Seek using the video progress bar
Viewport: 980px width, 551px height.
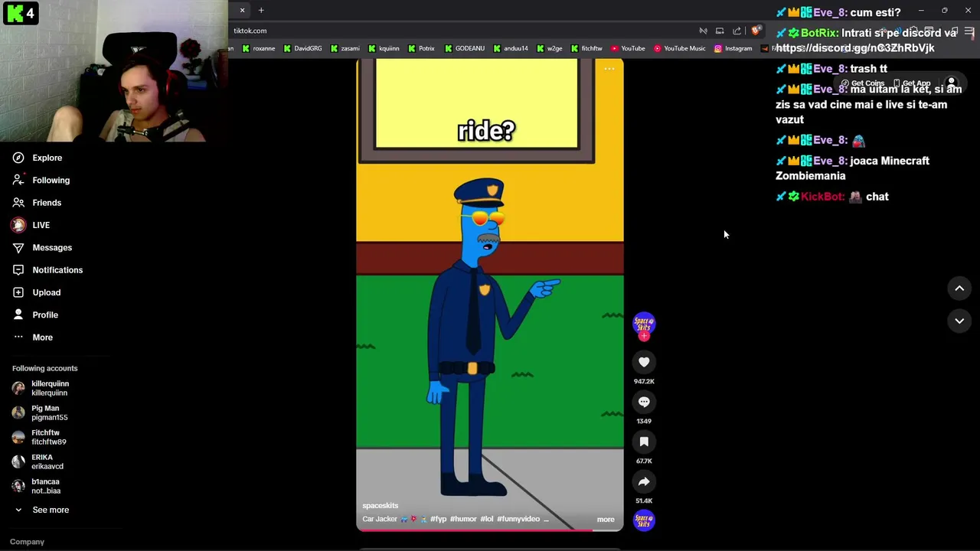490,530
